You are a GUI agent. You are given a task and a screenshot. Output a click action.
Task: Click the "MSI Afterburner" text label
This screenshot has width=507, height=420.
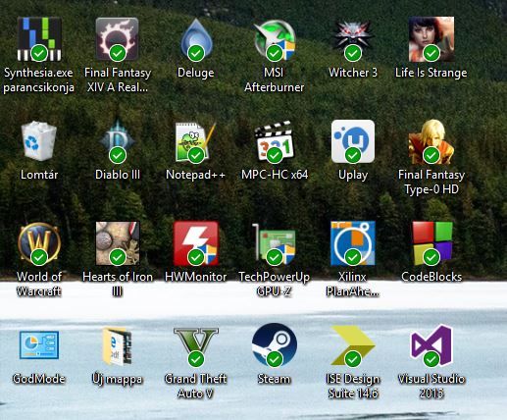[275, 80]
